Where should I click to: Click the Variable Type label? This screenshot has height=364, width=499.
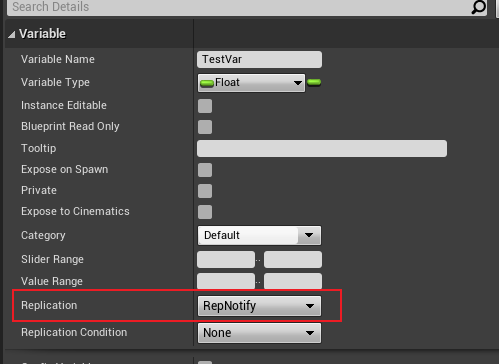click(55, 82)
